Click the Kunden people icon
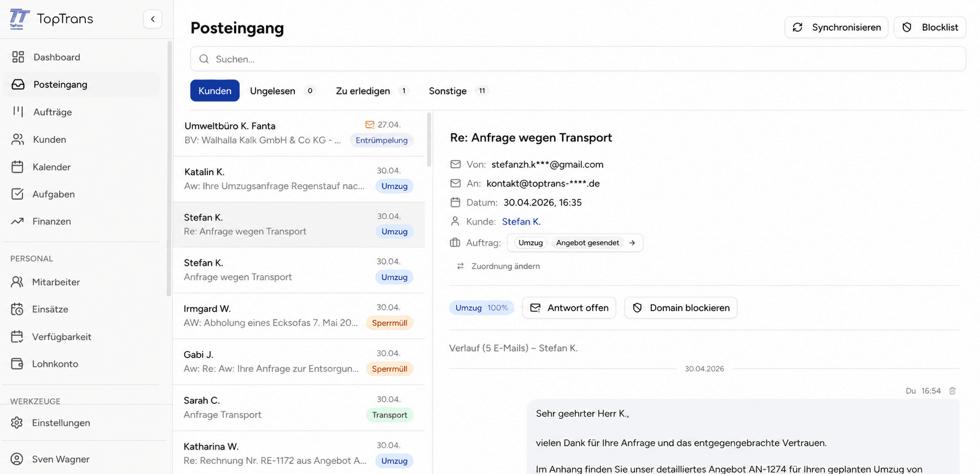 click(x=18, y=139)
